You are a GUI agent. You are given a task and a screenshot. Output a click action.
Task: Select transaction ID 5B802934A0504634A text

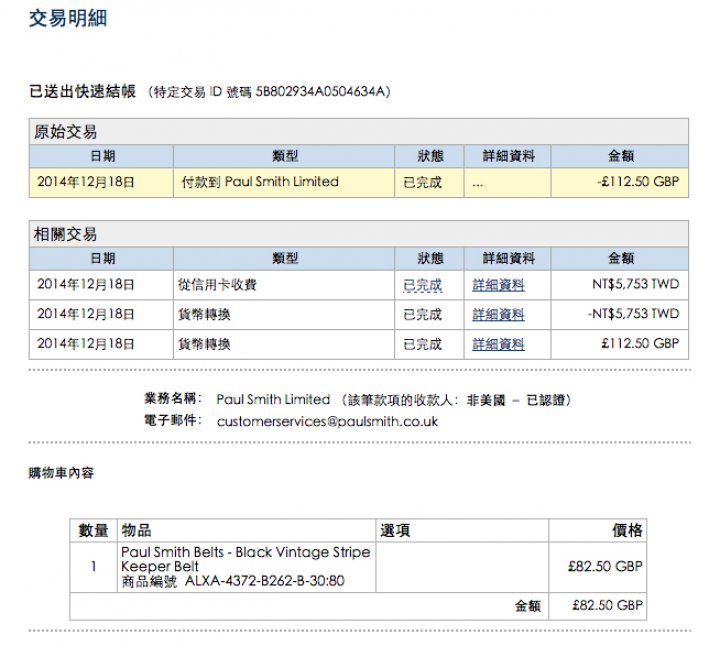(322, 92)
